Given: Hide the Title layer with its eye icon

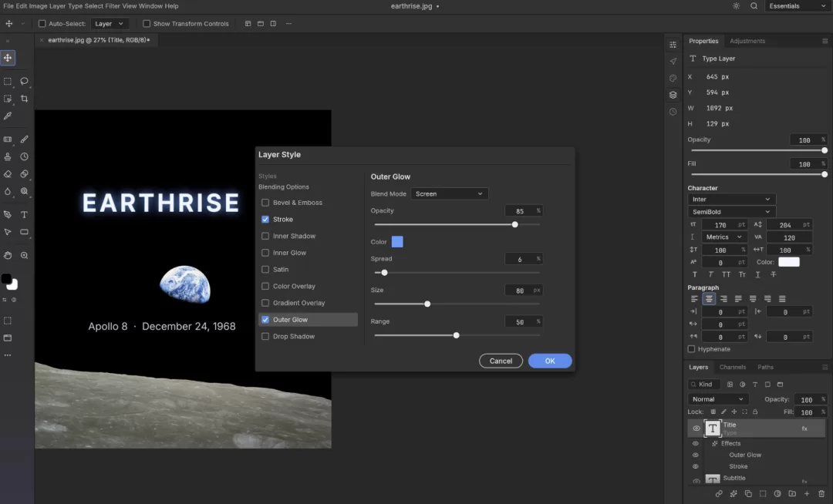Looking at the screenshot, I should [696, 428].
